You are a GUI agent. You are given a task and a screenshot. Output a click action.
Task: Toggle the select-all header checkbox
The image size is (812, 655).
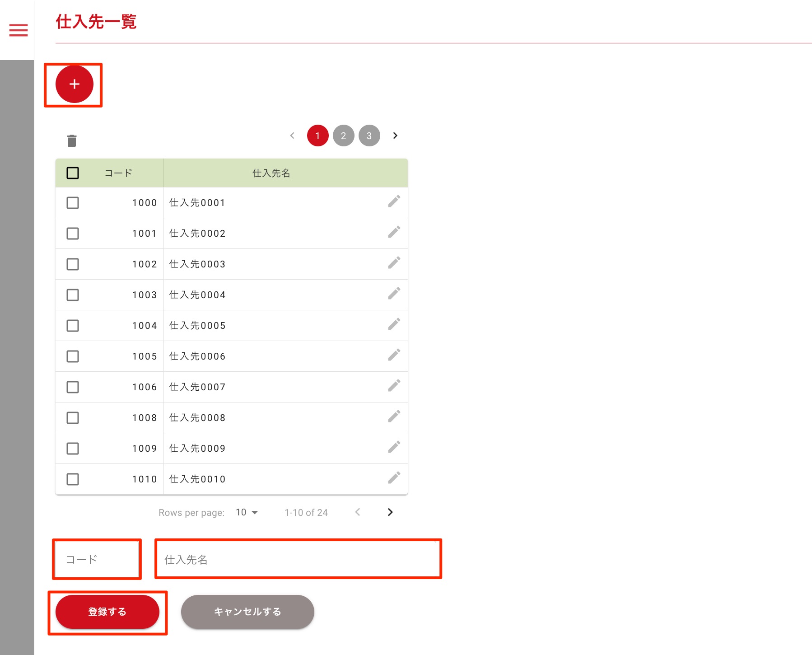click(73, 173)
